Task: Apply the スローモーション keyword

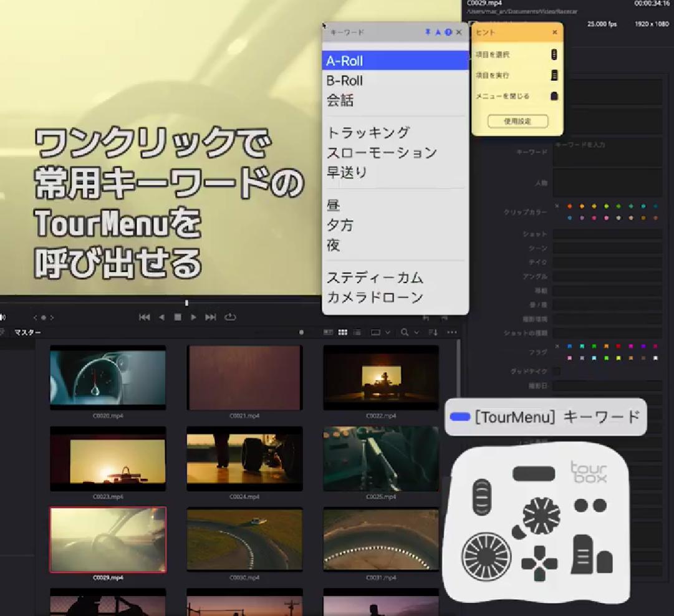Action: coord(395,153)
